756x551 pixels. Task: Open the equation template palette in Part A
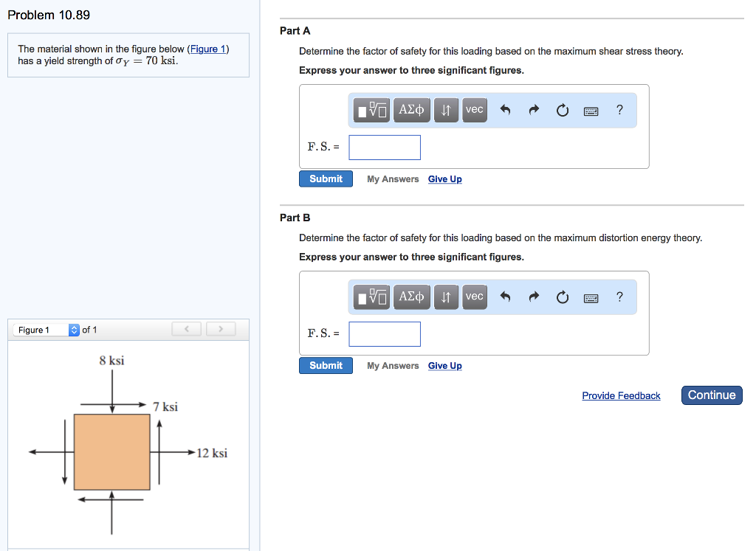click(x=371, y=110)
